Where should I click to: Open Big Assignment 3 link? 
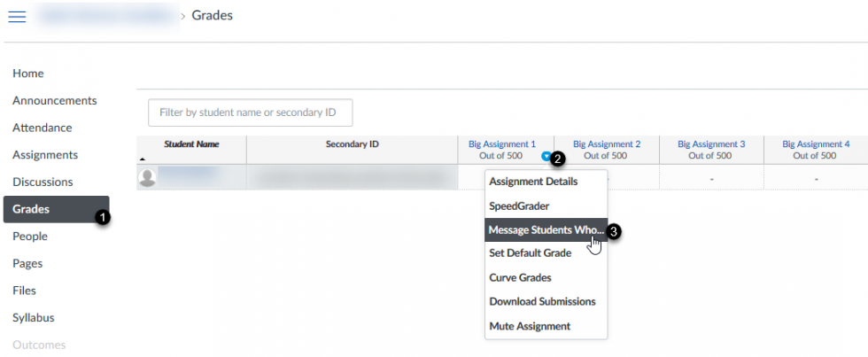pyautogui.click(x=711, y=144)
